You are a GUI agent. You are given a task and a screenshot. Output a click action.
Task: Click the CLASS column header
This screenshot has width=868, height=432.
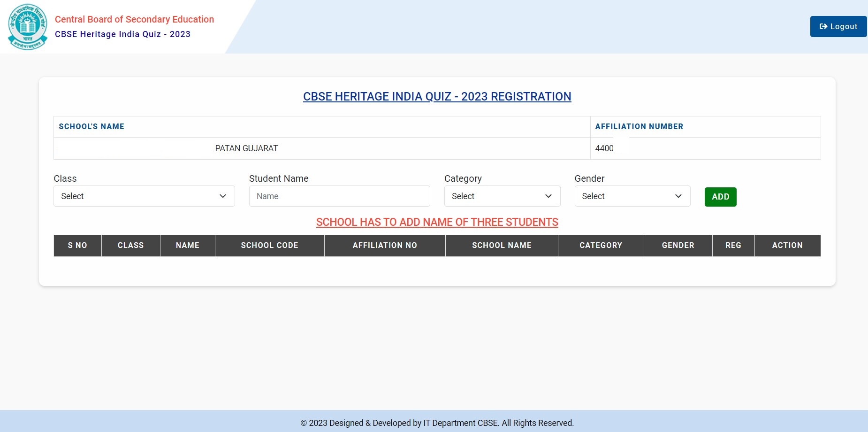(130, 245)
